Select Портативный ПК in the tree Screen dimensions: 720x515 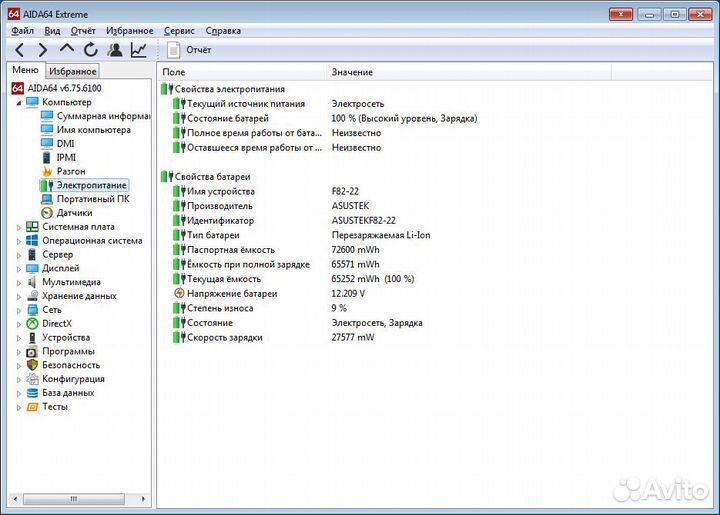[92, 199]
